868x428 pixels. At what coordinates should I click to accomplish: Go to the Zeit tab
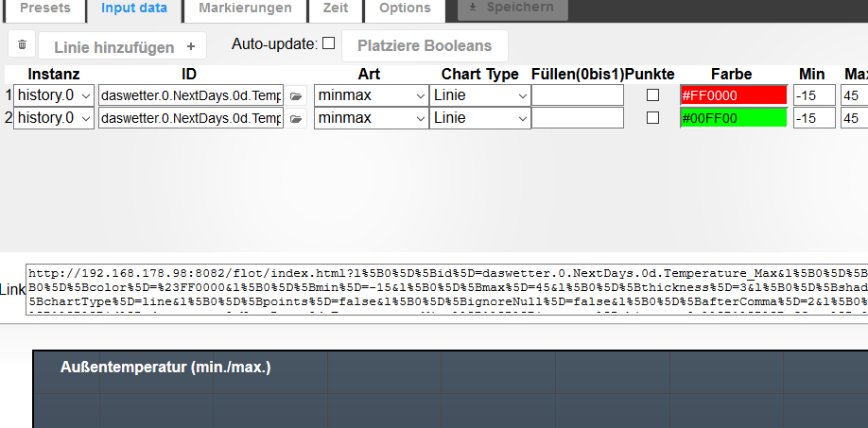tap(335, 9)
